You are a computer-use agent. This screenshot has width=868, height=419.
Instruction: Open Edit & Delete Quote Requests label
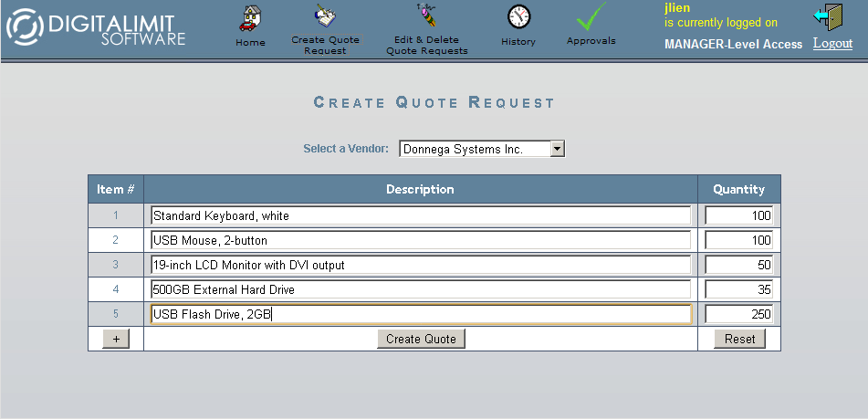427,46
